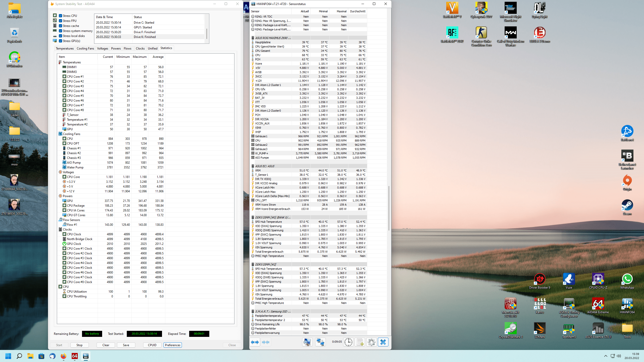This screenshot has width=644, height=362.
Task: Click the blue X icon in HWiNFO toolbar
Action: [383, 342]
